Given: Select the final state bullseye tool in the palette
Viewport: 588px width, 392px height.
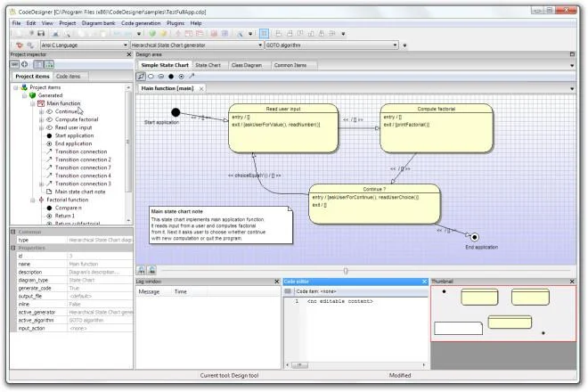Looking at the screenshot, I should point(182,77).
